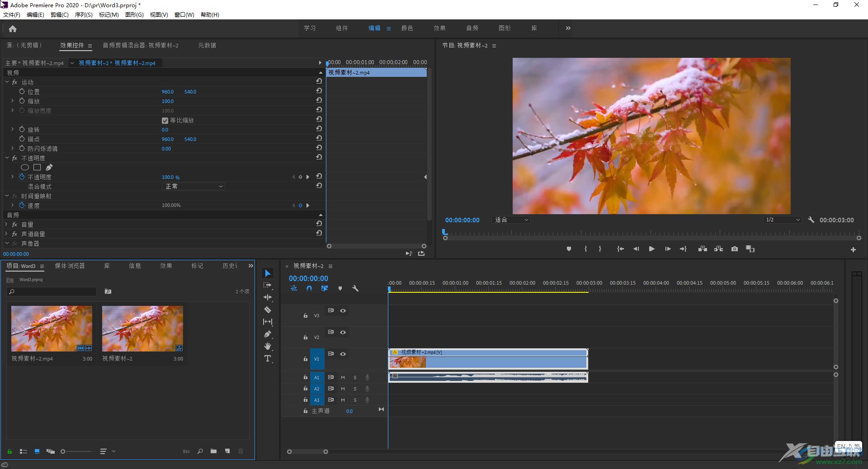This screenshot has height=469, width=868.
Task: Solo track A2
Action: (x=355, y=389)
